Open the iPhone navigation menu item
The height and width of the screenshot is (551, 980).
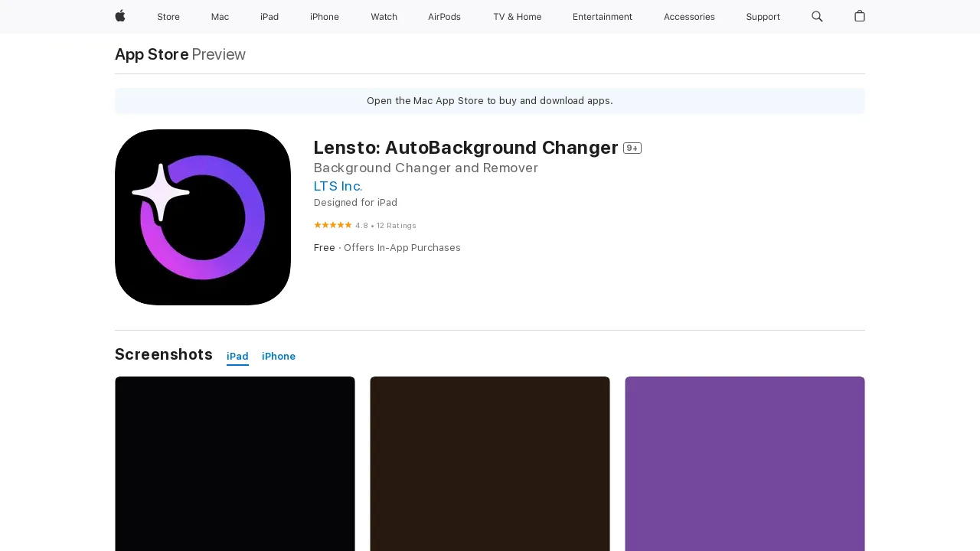(x=325, y=17)
